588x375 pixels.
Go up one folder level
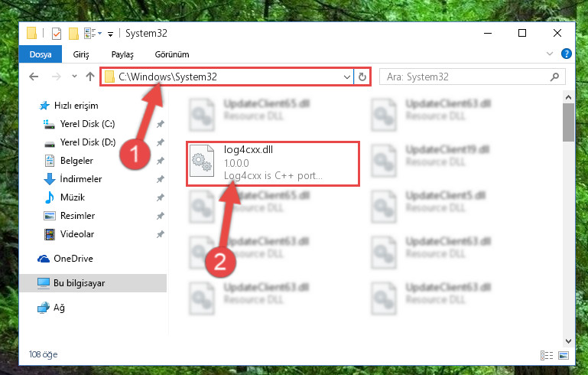pyautogui.click(x=90, y=77)
